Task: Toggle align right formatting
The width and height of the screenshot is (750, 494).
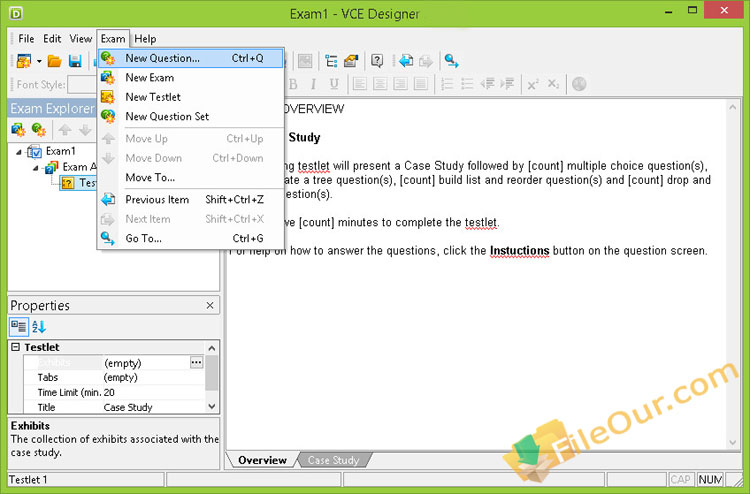Action: point(400,84)
